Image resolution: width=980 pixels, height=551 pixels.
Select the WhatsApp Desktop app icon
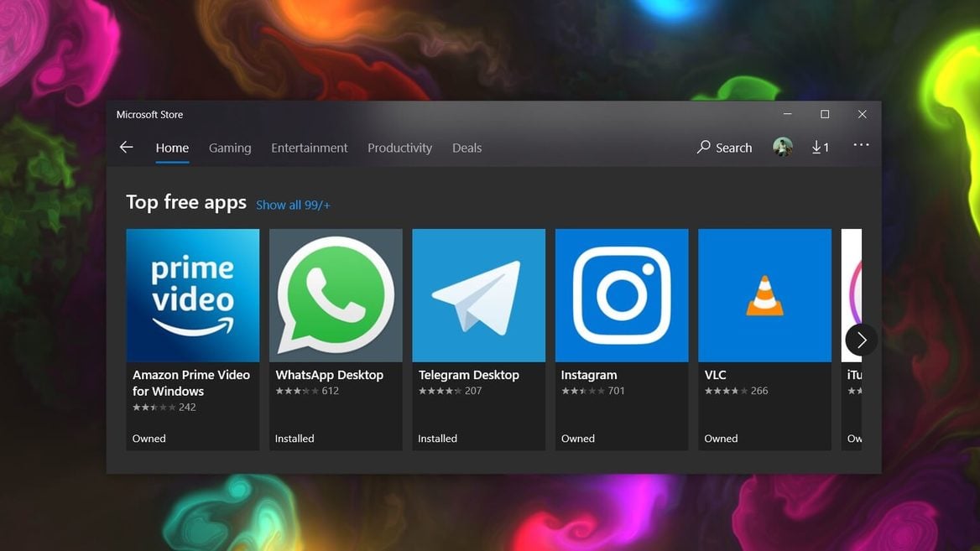336,295
